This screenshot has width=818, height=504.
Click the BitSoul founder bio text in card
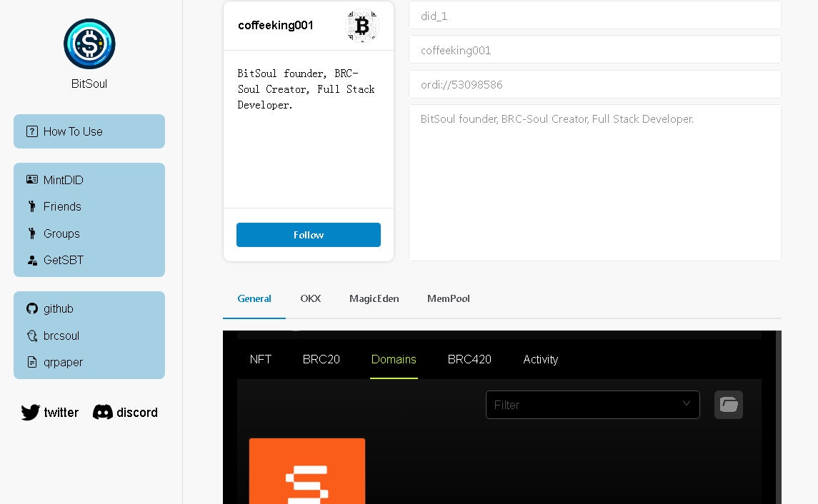pos(306,89)
